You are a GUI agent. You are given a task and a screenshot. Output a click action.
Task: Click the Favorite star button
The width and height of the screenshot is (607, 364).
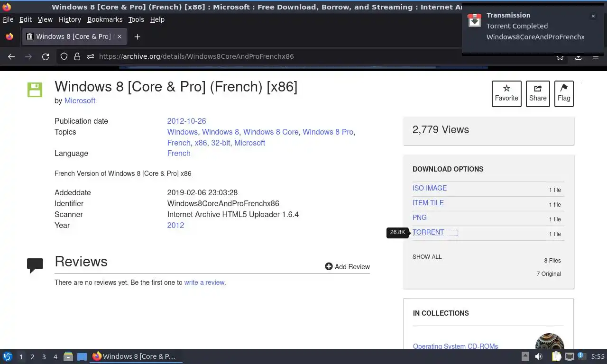506,93
